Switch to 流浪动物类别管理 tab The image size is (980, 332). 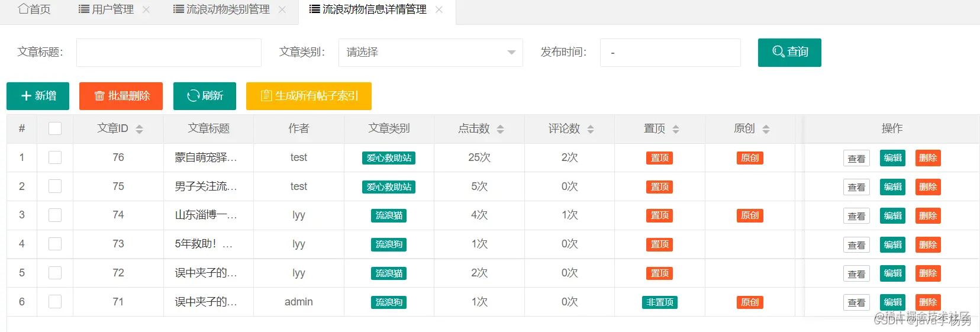coord(221,9)
